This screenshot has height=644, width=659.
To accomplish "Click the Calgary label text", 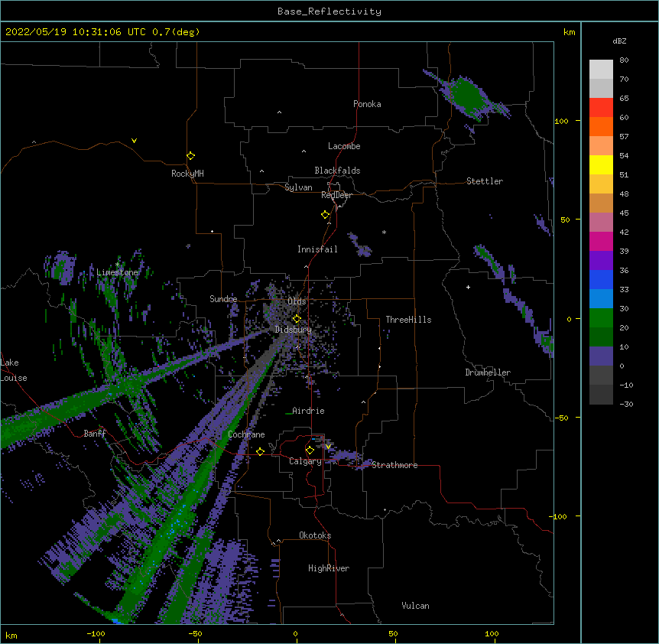I will click(x=305, y=461).
